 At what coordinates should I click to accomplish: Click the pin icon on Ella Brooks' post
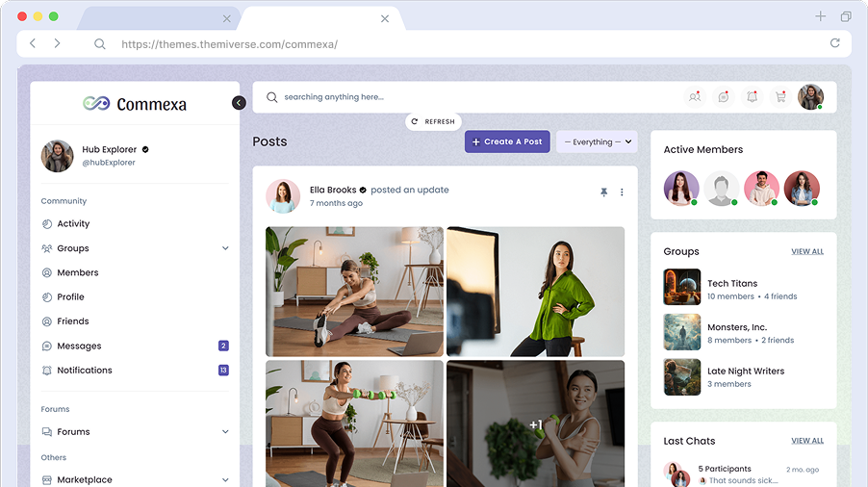click(x=603, y=192)
